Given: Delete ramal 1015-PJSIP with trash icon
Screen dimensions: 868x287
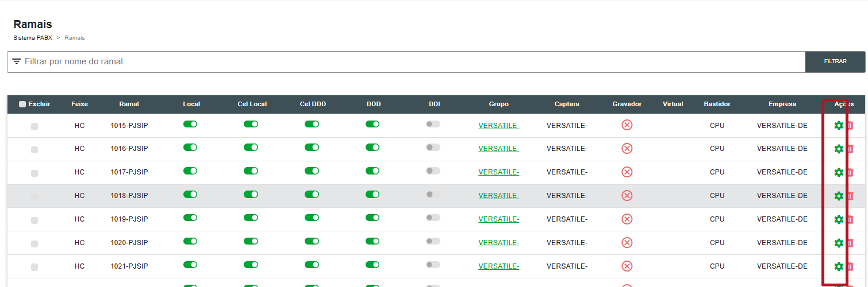Looking at the screenshot, I should pos(851,125).
